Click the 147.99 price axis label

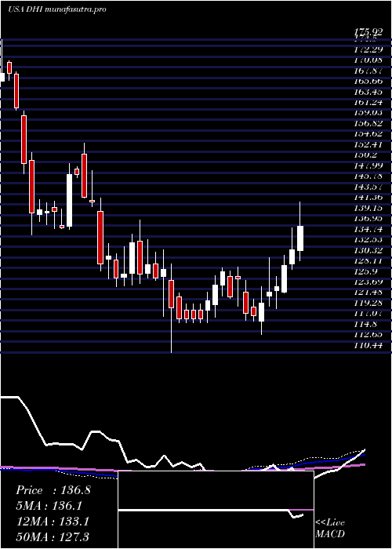368,165
